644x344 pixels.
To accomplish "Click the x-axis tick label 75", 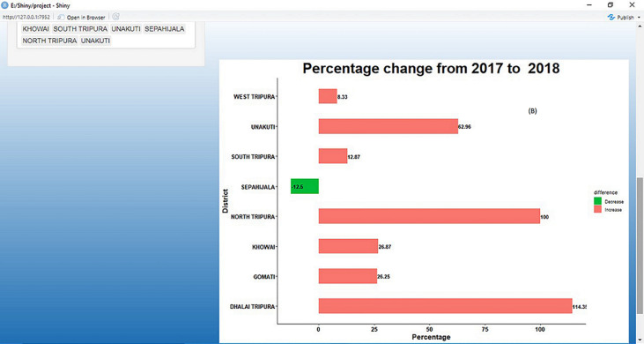I will [485, 329].
